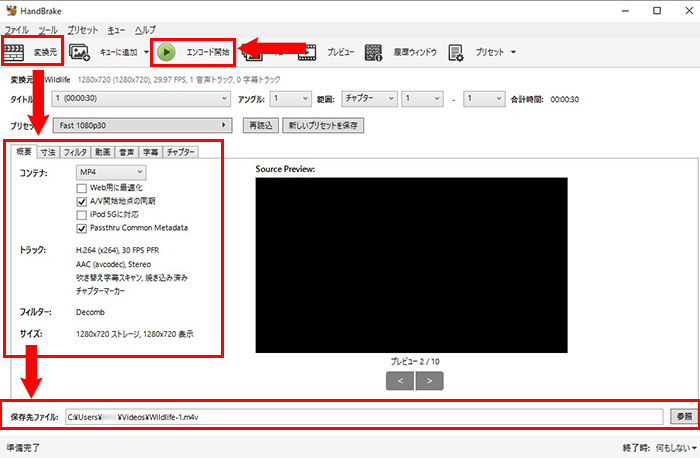Switch to the 概要 tab

coord(24,152)
